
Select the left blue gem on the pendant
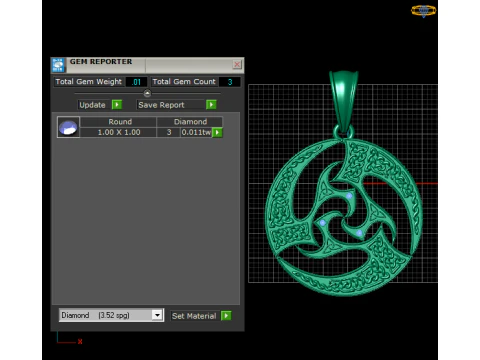(x=322, y=223)
